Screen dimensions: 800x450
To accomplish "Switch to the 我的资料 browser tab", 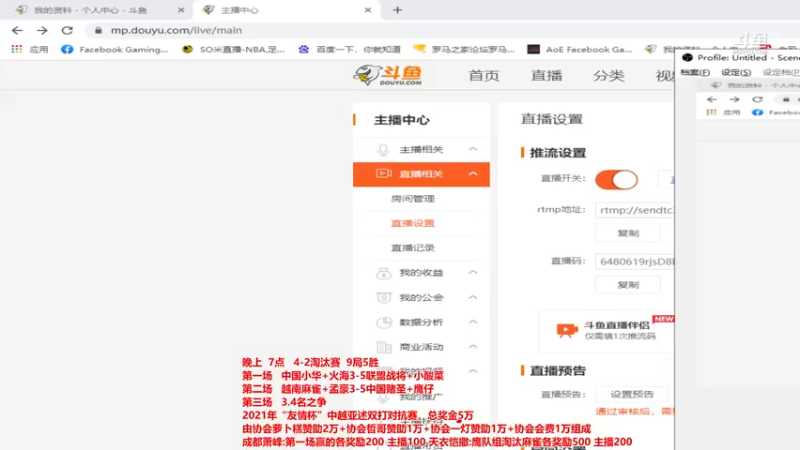I will pyautogui.click(x=97, y=10).
